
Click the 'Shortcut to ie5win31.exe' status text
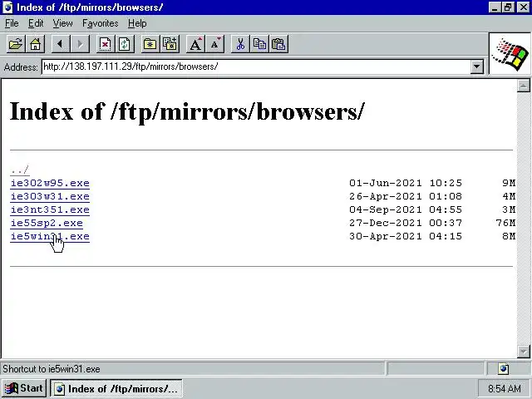point(52,369)
